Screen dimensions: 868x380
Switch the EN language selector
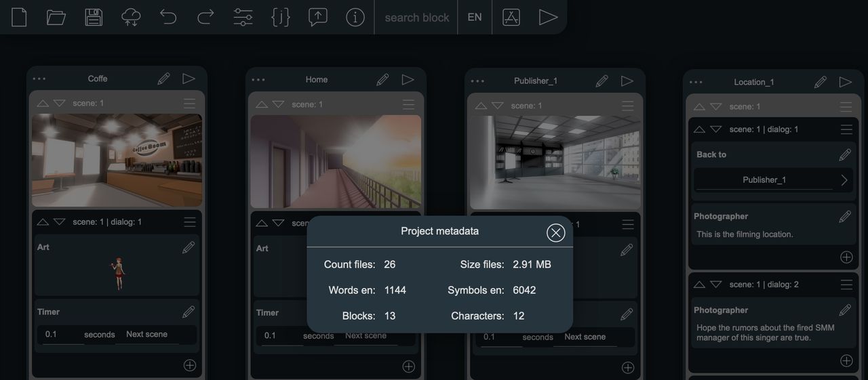coord(475,17)
